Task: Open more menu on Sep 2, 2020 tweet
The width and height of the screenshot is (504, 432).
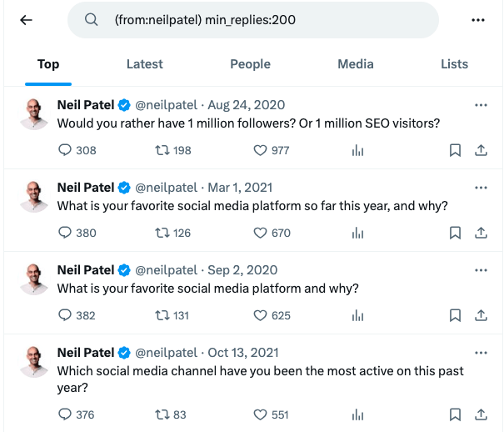Action: (481, 270)
